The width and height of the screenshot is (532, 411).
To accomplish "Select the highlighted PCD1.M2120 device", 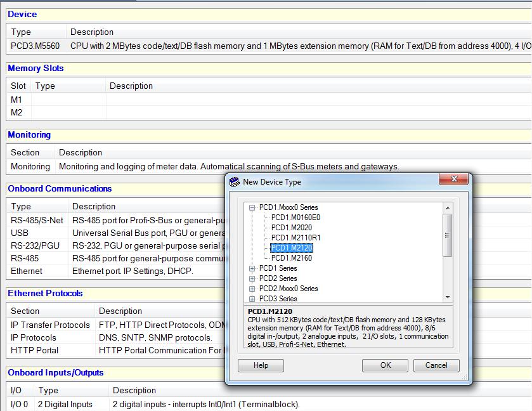I will pyautogui.click(x=292, y=248).
